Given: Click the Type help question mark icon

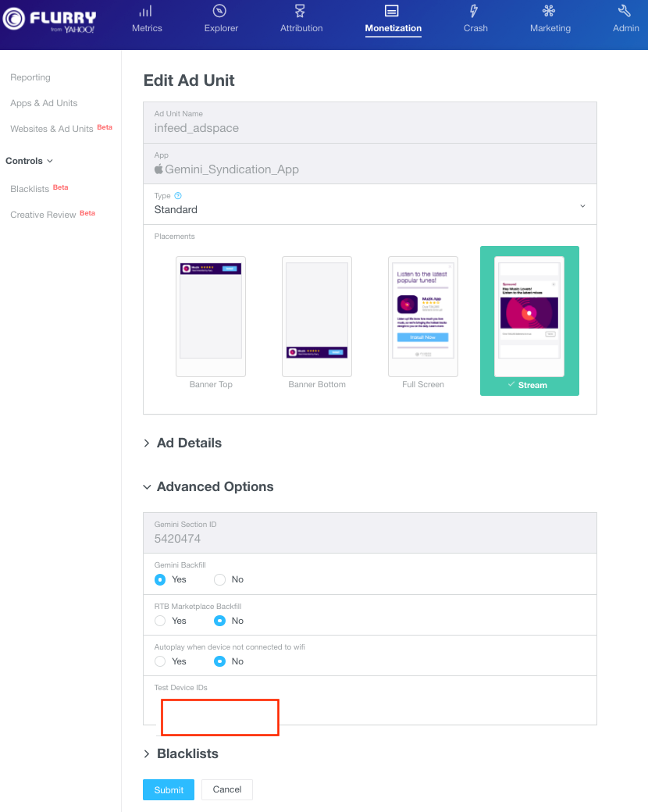Looking at the screenshot, I should coord(178,196).
